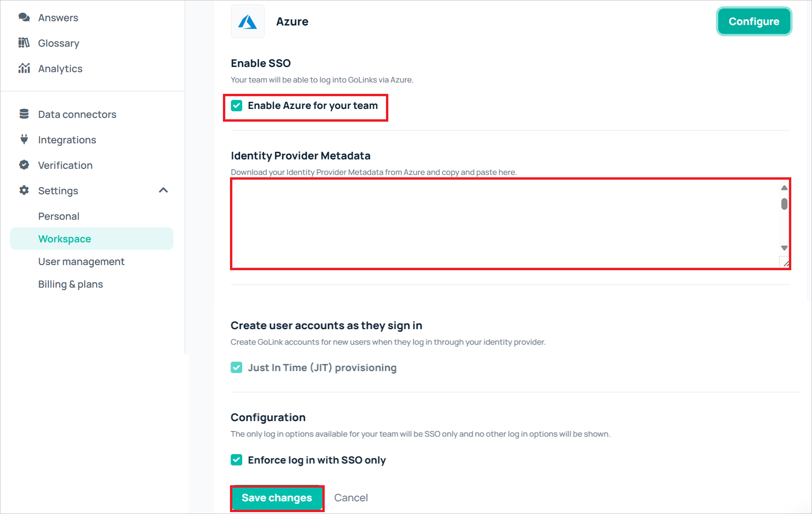Go to User management

click(81, 261)
